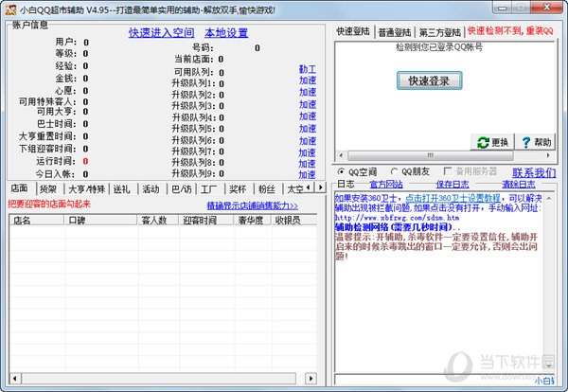Click login panel horizontal scrollbar thumb

click(x=431, y=155)
